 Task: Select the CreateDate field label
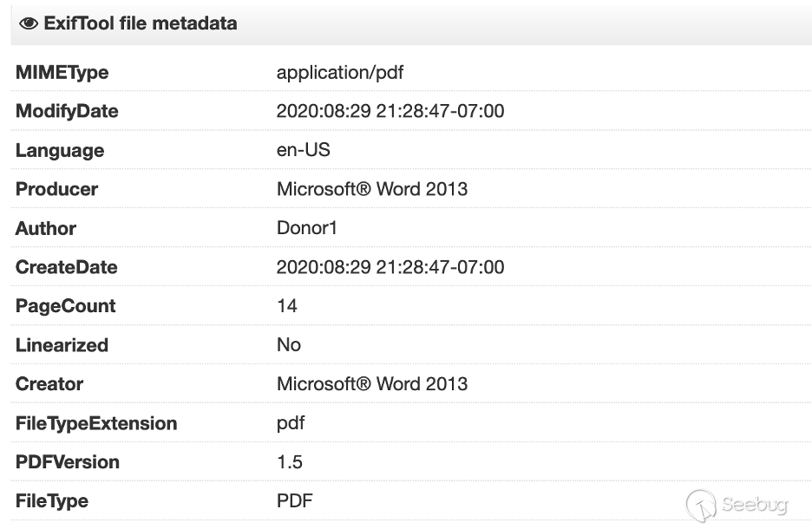click(x=66, y=267)
